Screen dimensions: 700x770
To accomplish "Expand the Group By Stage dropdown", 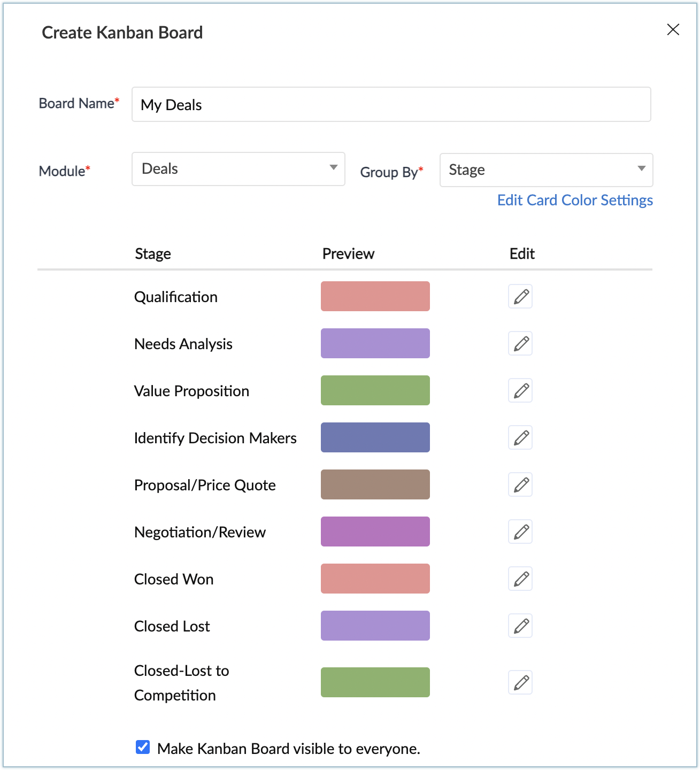I will click(546, 170).
